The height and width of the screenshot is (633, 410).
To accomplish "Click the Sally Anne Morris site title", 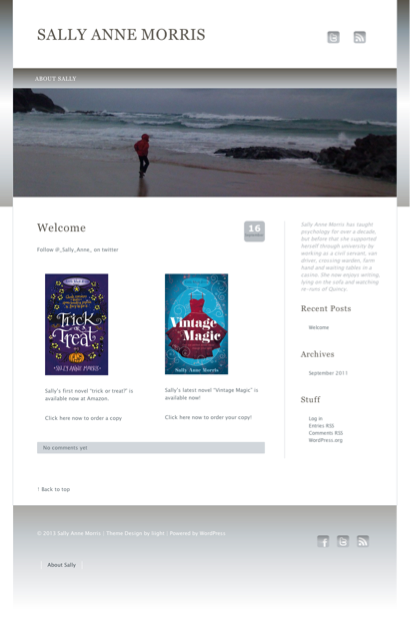I will click(x=121, y=35).
